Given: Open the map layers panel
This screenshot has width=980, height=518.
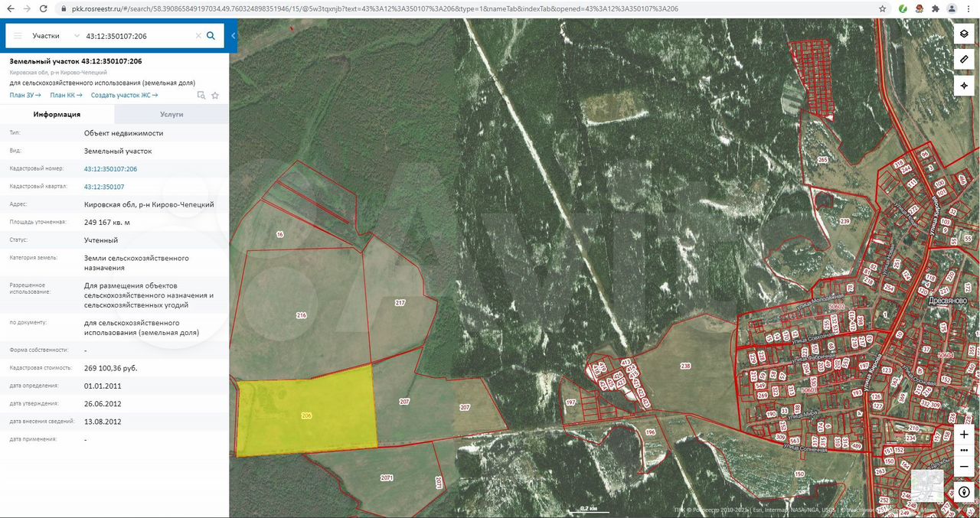Looking at the screenshot, I should point(964,34).
